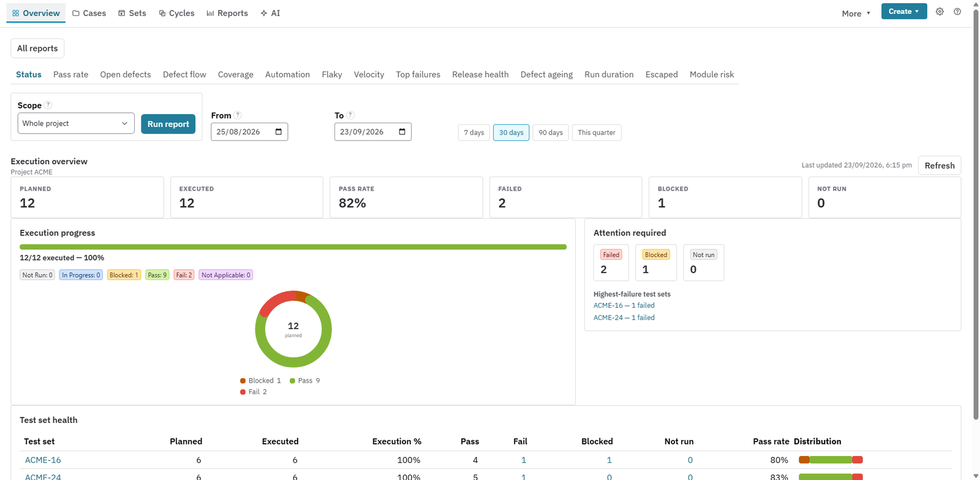Image resolution: width=980 pixels, height=480 pixels.
Task: Open the help question mark icon in header
Action: coord(957,12)
